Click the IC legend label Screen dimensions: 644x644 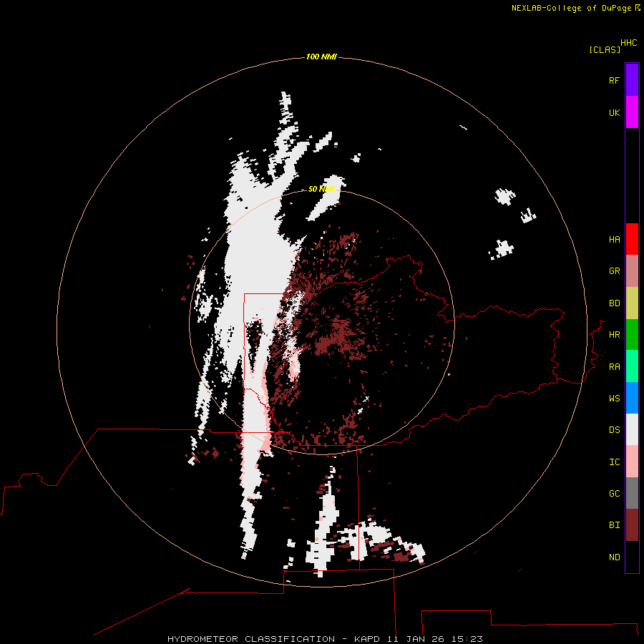(614, 462)
